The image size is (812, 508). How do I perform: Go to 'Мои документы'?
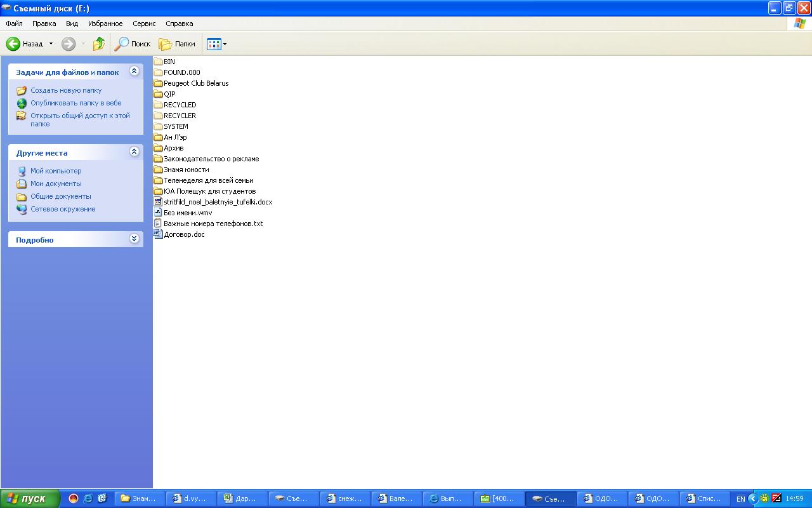(56, 184)
